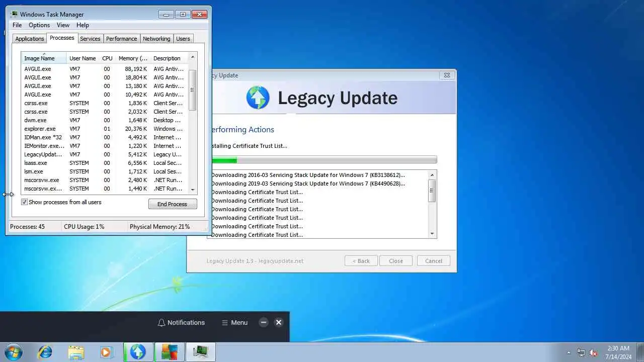This screenshot has width=644, height=362.
Task: Click CPU Usage 1% status entry
Action: coord(84,227)
